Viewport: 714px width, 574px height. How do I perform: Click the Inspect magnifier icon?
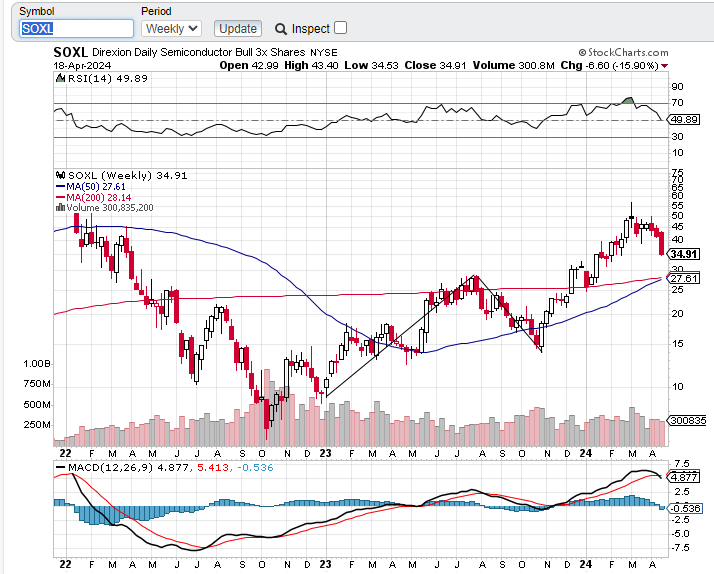(x=281, y=29)
